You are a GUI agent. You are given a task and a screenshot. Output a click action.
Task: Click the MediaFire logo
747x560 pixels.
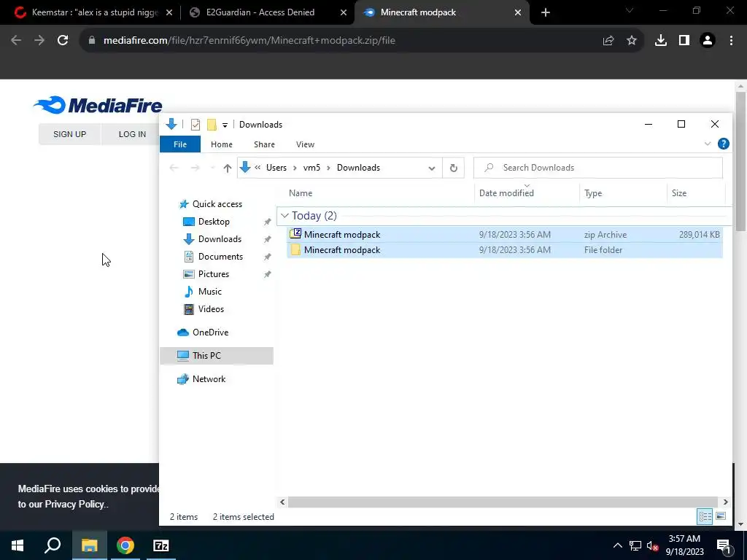98,105
